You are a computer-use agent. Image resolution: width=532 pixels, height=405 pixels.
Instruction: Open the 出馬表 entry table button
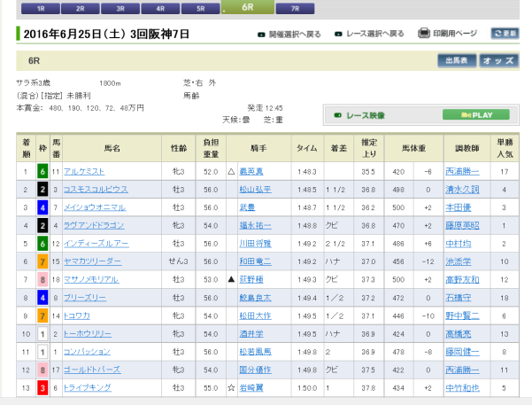tap(457, 61)
